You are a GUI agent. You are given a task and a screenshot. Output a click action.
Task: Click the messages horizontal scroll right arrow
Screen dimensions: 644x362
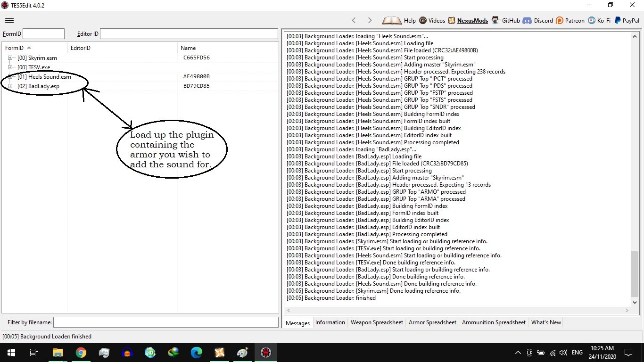click(x=627, y=311)
